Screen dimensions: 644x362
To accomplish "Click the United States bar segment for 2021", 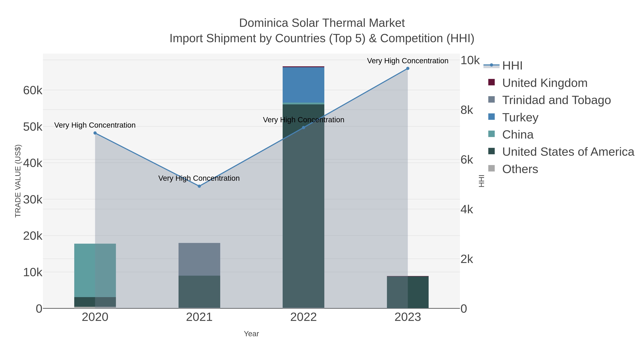I will 199,292.
